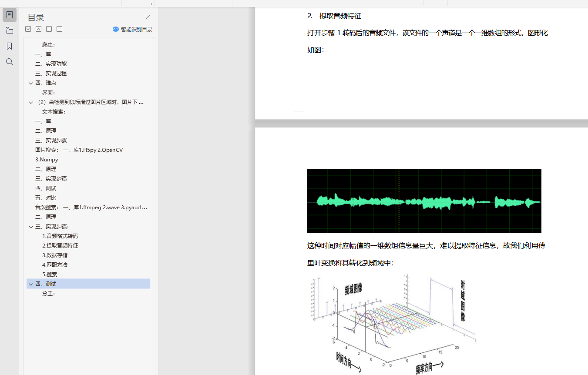Click the document heading 提取音频特征

(340, 16)
